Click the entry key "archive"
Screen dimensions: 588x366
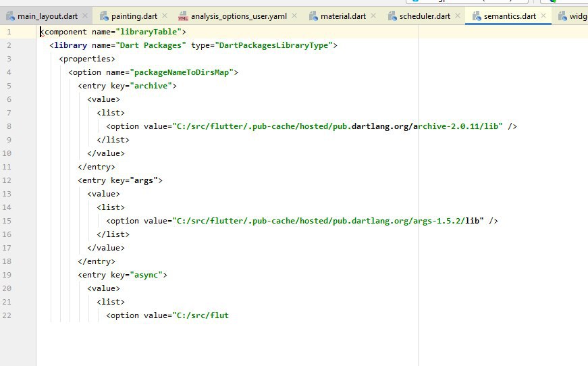point(151,86)
